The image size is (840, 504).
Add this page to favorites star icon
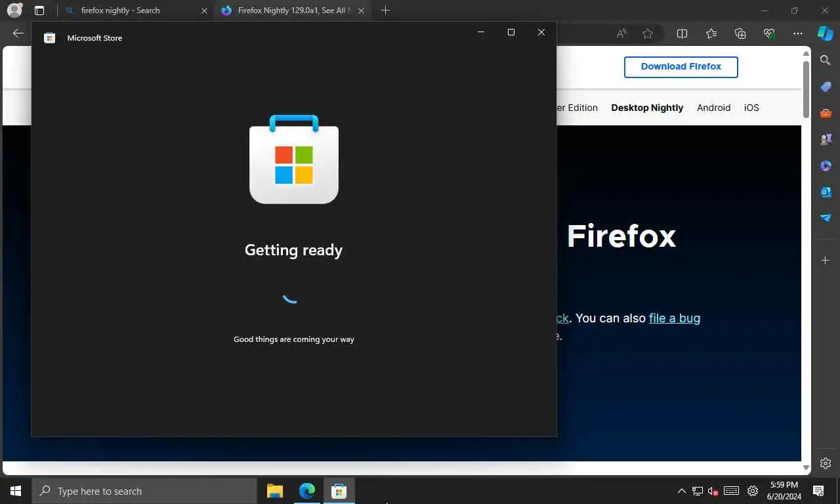(648, 33)
